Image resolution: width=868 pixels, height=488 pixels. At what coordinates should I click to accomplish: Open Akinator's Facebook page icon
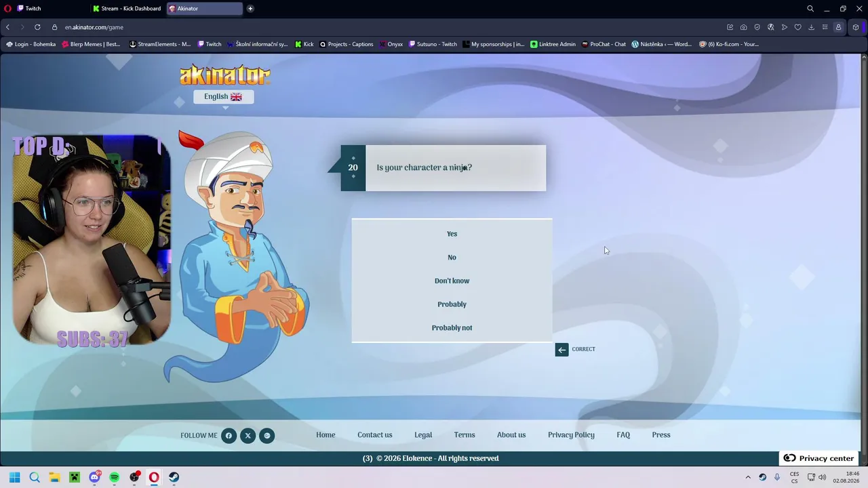click(x=229, y=436)
